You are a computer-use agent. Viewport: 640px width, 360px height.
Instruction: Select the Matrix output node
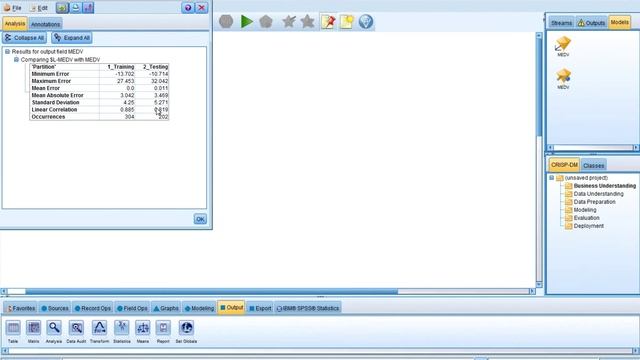coord(33,331)
